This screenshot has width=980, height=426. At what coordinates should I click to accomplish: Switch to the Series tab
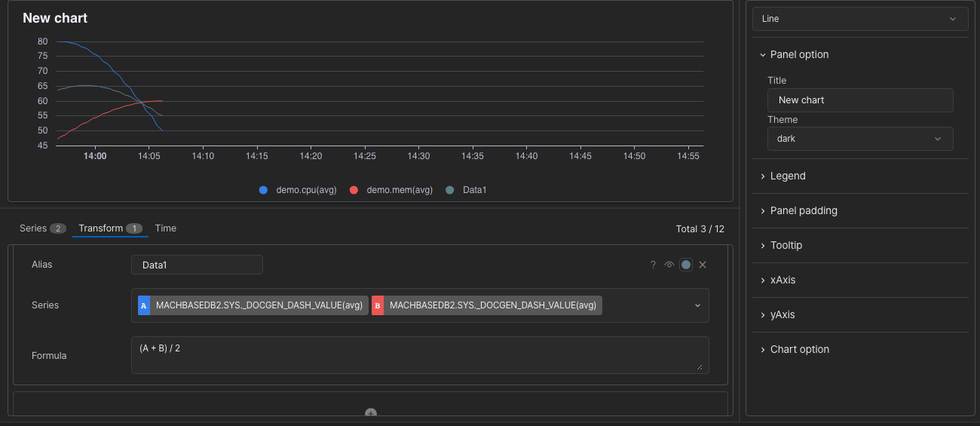point(42,228)
